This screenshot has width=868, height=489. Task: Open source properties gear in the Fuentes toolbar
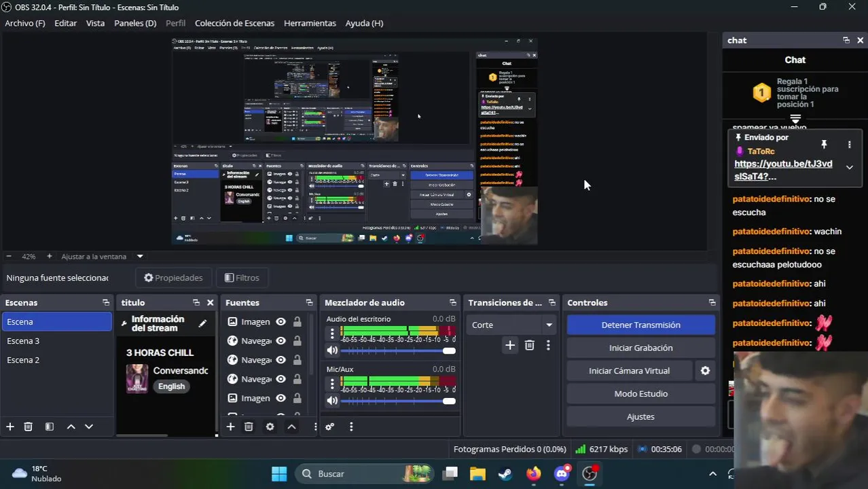click(x=270, y=427)
